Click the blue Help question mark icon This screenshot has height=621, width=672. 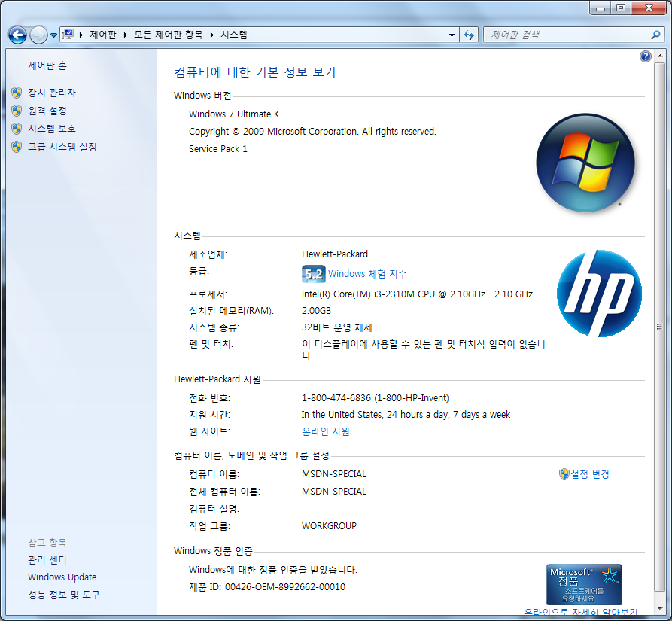coord(645,57)
